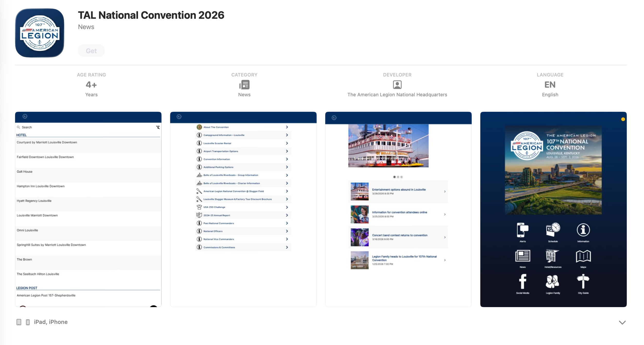This screenshot has height=345, width=644.
Task: Click the 2024-25 Annual Report book icon
Action: [x=199, y=215]
